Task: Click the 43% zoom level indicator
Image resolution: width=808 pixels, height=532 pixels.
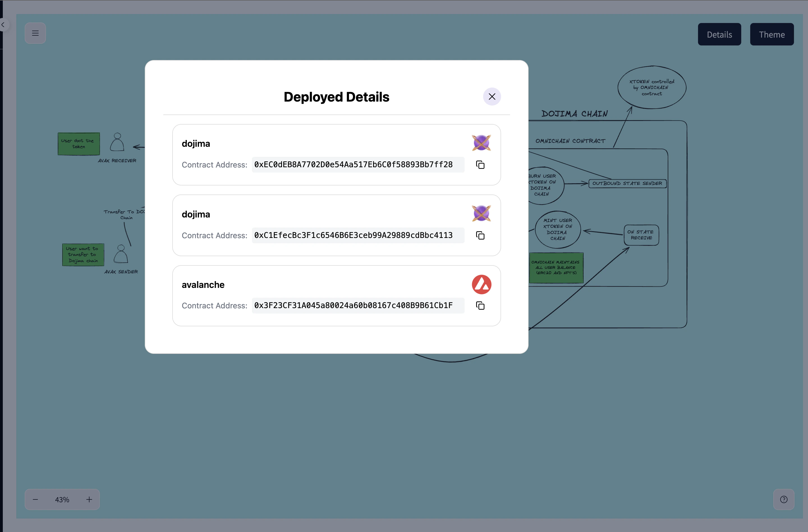Action: [x=62, y=499]
